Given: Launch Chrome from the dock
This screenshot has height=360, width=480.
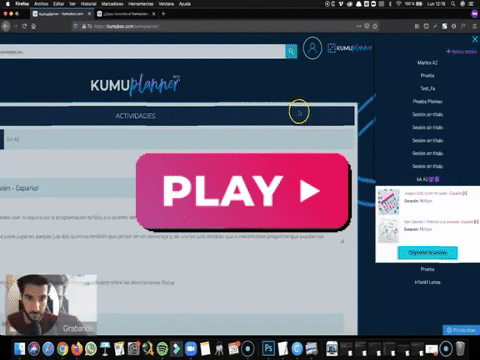Looking at the screenshot, I should (x=62, y=349).
